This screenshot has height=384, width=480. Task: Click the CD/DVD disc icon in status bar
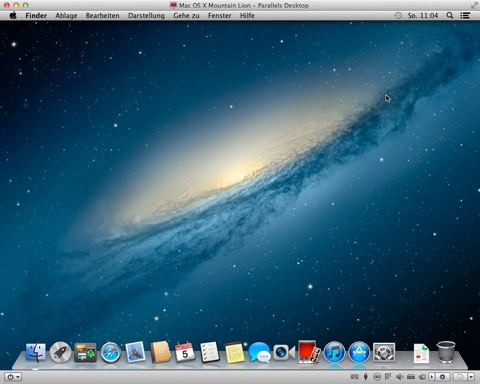click(377, 377)
